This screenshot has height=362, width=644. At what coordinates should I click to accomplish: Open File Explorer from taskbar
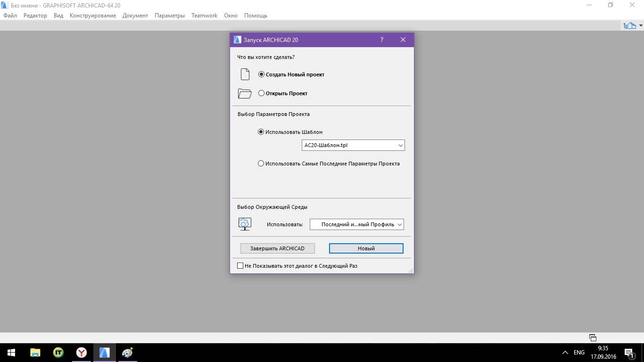click(35, 353)
